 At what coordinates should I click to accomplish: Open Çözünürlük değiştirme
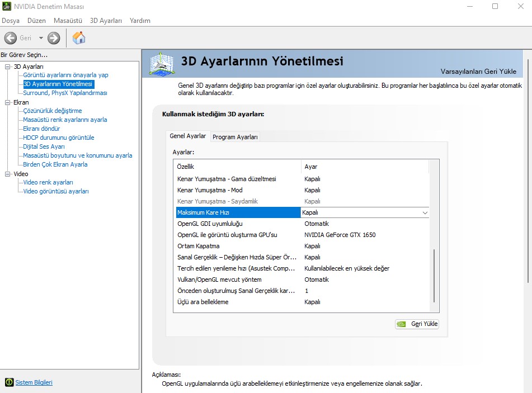[53, 111]
